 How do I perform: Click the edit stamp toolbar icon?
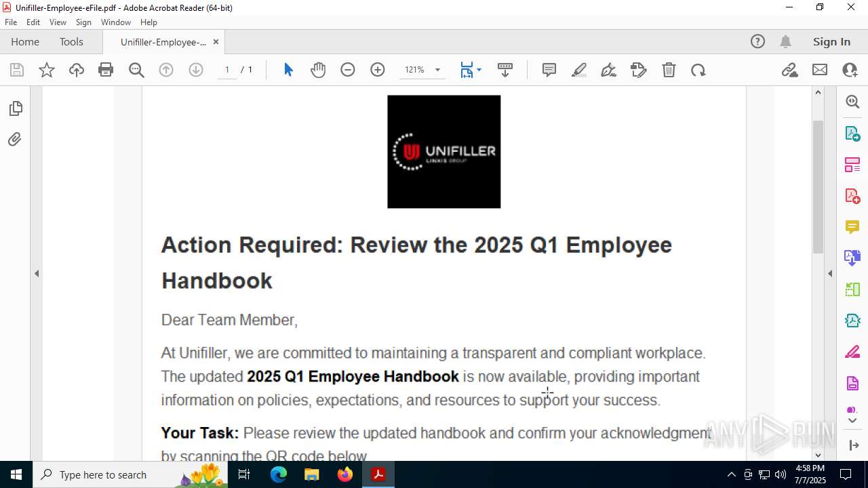639,70
